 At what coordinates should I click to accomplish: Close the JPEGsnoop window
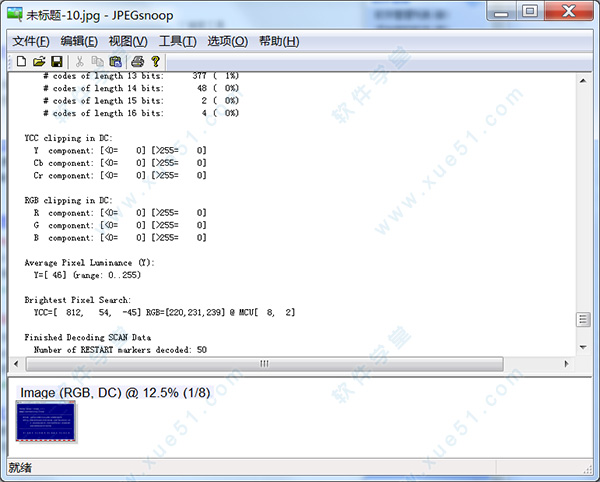569,11
